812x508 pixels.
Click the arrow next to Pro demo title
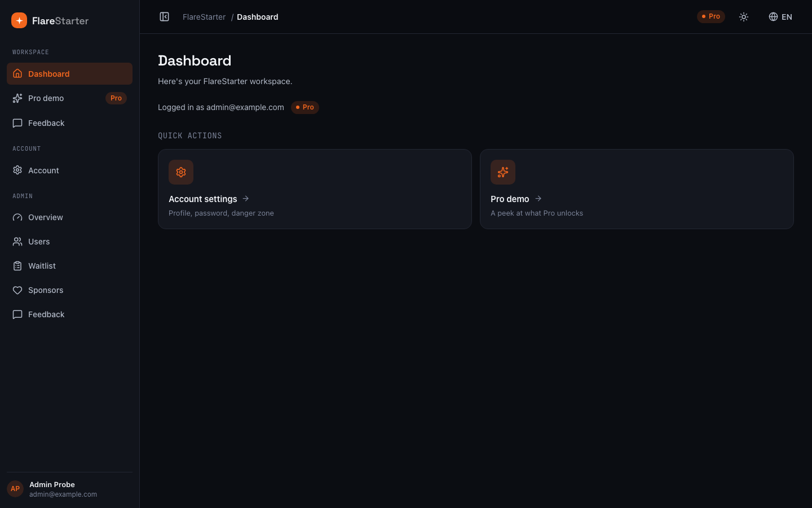538,199
